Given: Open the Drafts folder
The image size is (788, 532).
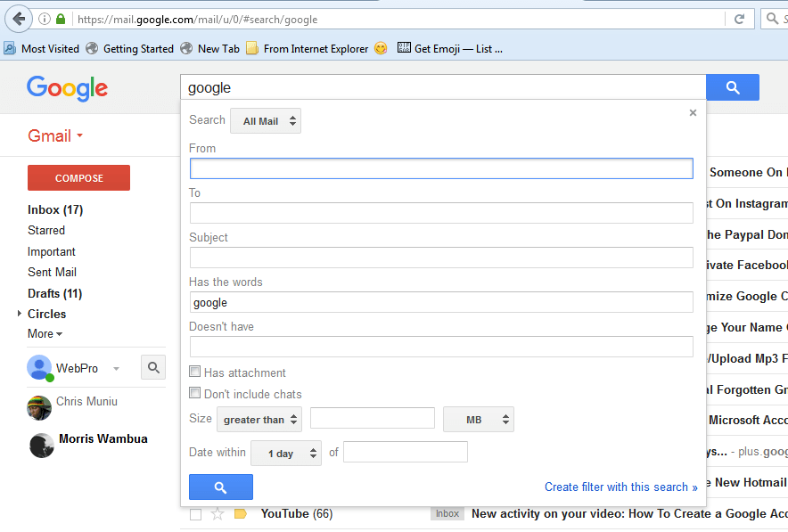Looking at the screenshot, I should [55, 292].
